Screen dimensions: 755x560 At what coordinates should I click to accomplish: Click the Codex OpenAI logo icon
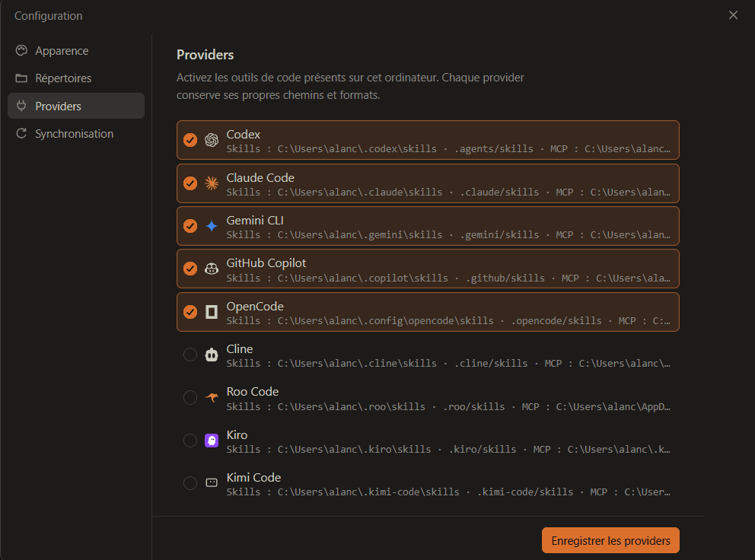tap(212, 140)
